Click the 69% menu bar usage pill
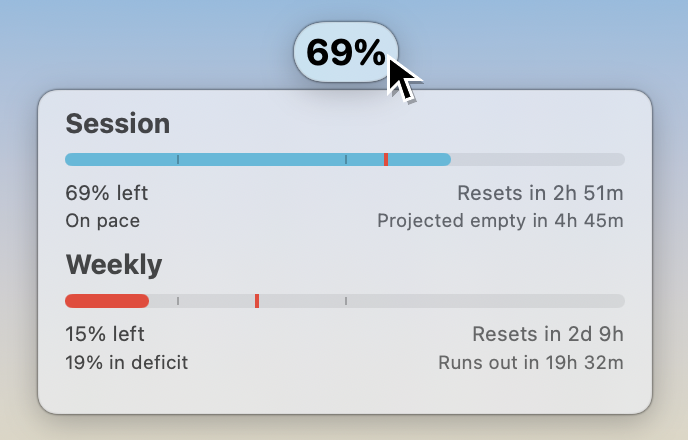This screenshot has width=688, height=440. (x=346, y=52)
